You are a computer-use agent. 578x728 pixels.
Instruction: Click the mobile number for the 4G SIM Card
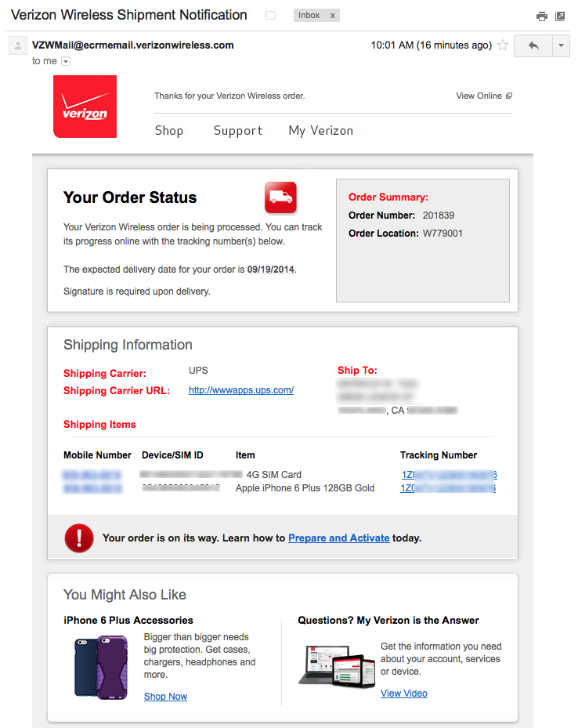click(92, 475)
